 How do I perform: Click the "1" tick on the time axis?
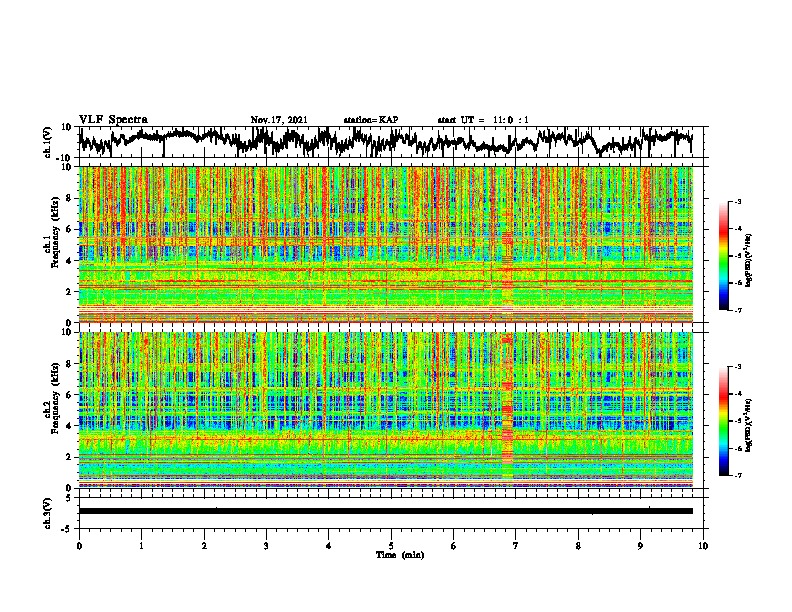coord(141,546)
